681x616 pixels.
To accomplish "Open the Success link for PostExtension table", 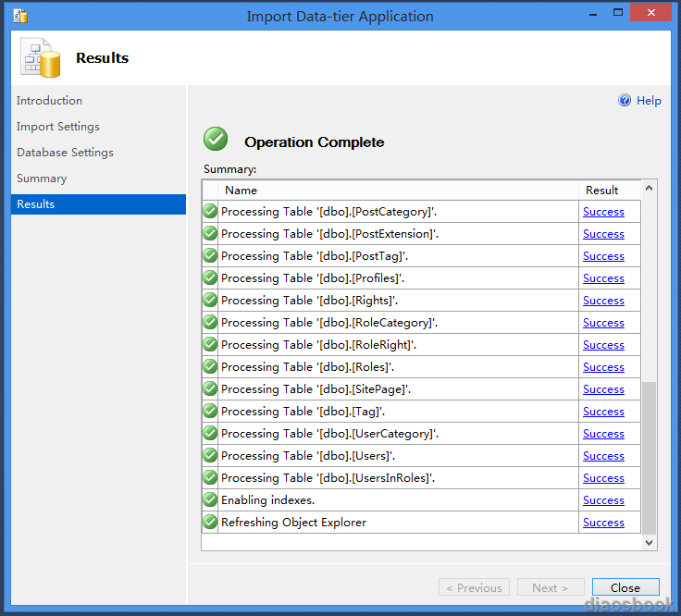I will pyautogui.click(x=603, y=234).
